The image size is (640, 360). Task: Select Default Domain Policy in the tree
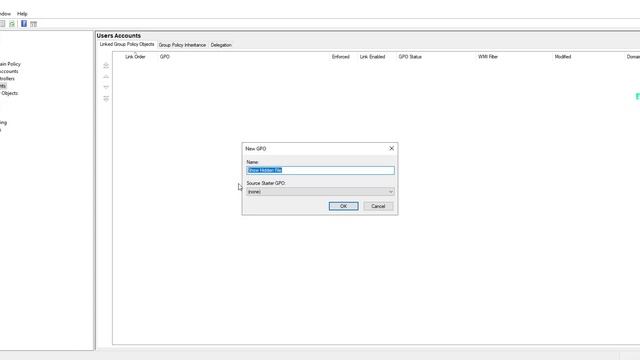point(10,64)
